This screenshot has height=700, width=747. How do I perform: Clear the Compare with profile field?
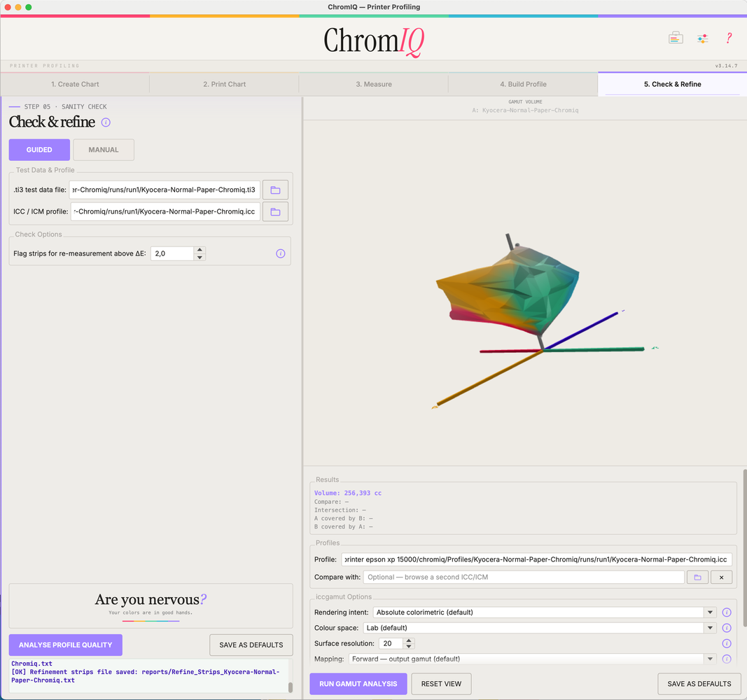click(721, 577)
